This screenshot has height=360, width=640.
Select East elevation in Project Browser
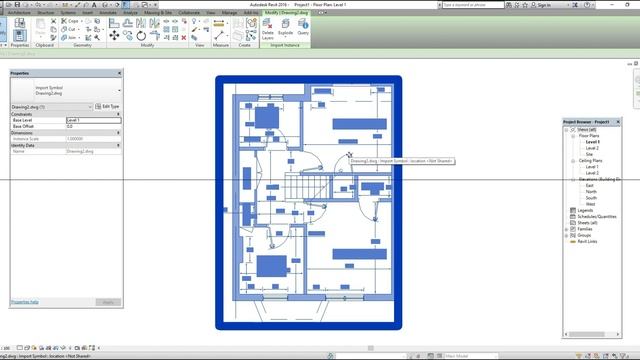pos(589,185)
